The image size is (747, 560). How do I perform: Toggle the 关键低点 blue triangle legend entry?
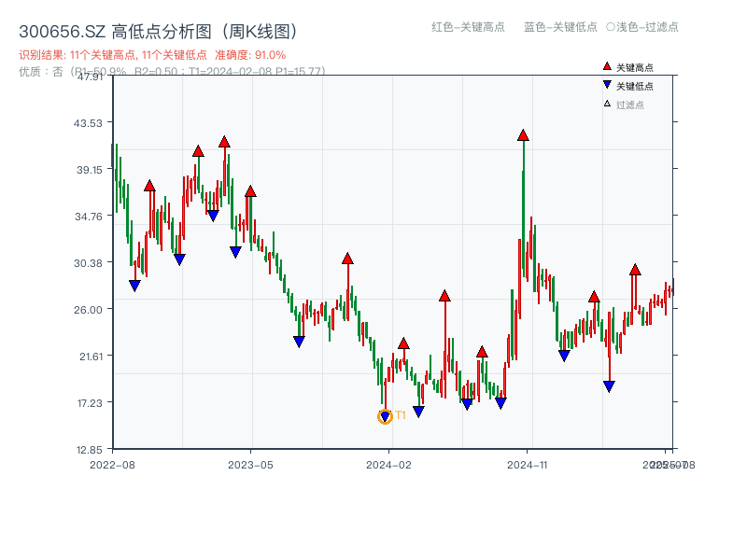pos(627,86)
